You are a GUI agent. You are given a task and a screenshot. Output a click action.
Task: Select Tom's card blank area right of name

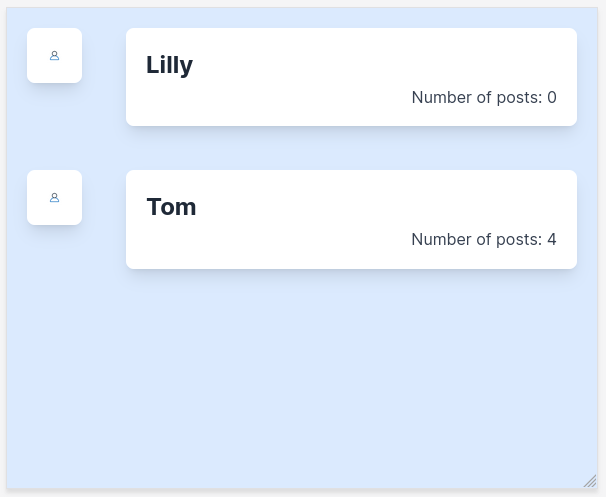(400, 204)
